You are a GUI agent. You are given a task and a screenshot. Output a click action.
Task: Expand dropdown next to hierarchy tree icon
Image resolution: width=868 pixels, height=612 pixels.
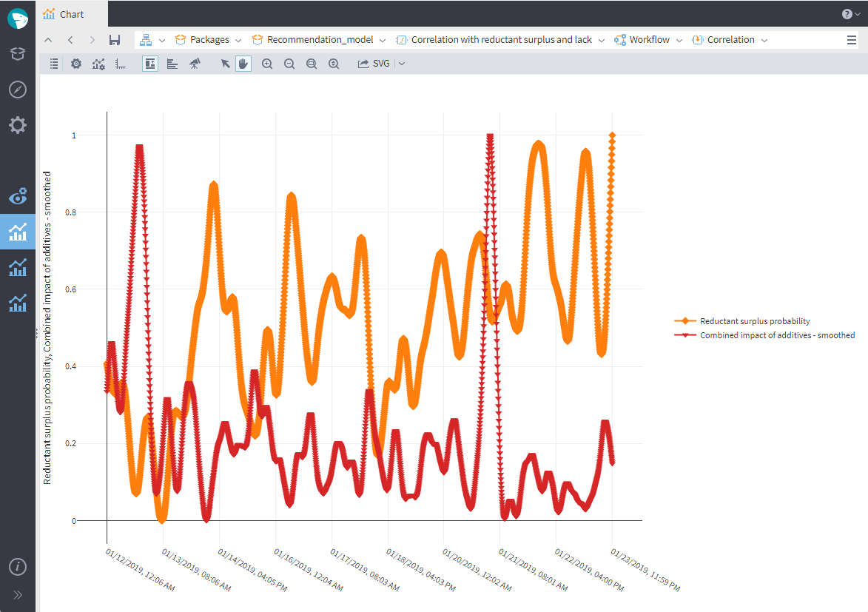click(x=161, y=41)
